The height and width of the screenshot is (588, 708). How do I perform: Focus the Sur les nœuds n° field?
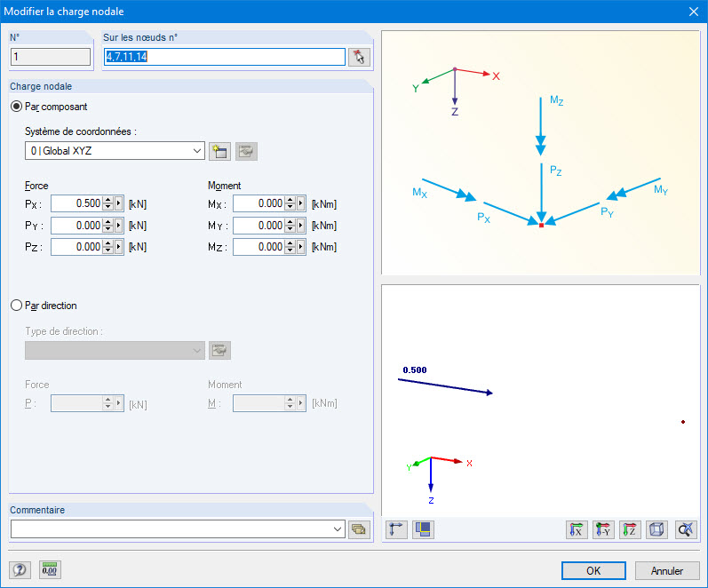coord(225,57)
